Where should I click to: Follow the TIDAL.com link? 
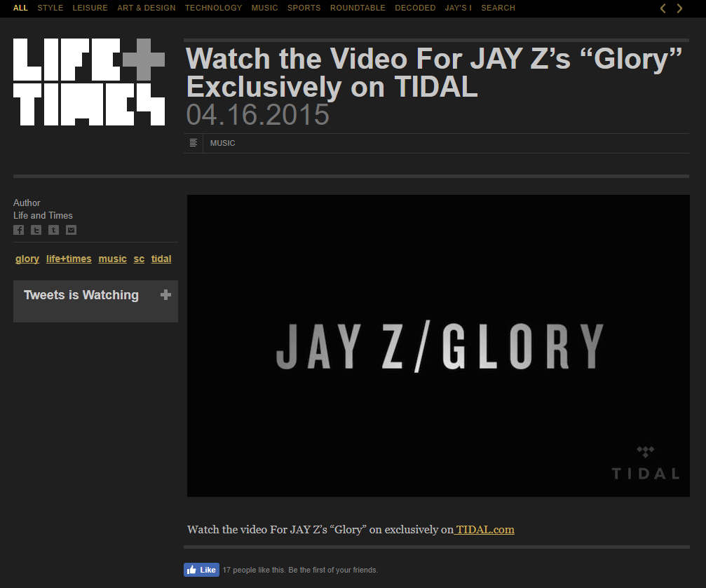(484, 529)
